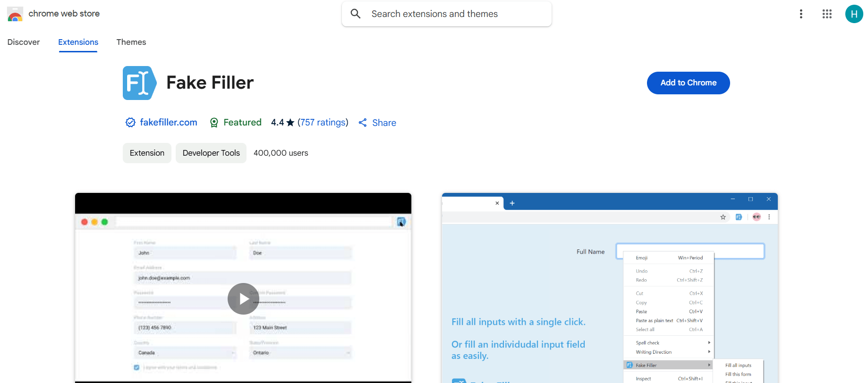Click the Extension category chip
The height and width of the screenshot is (383, 868).
click(147, 153)
